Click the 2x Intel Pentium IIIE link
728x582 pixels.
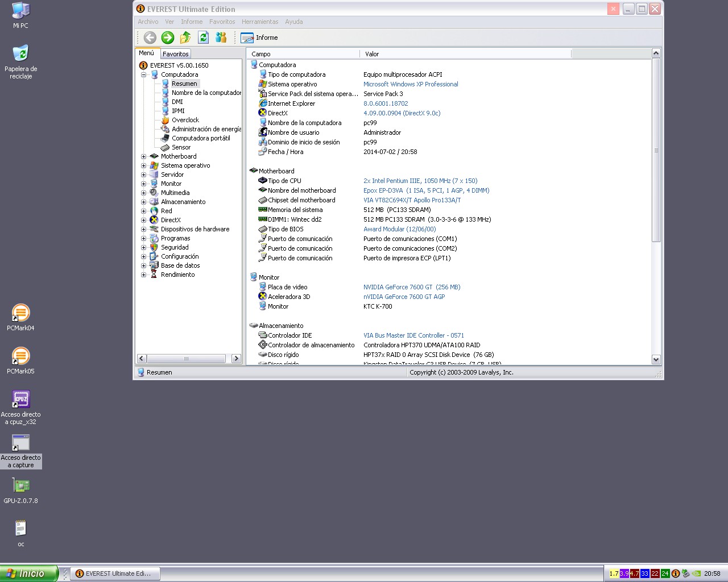pos(420,181)
